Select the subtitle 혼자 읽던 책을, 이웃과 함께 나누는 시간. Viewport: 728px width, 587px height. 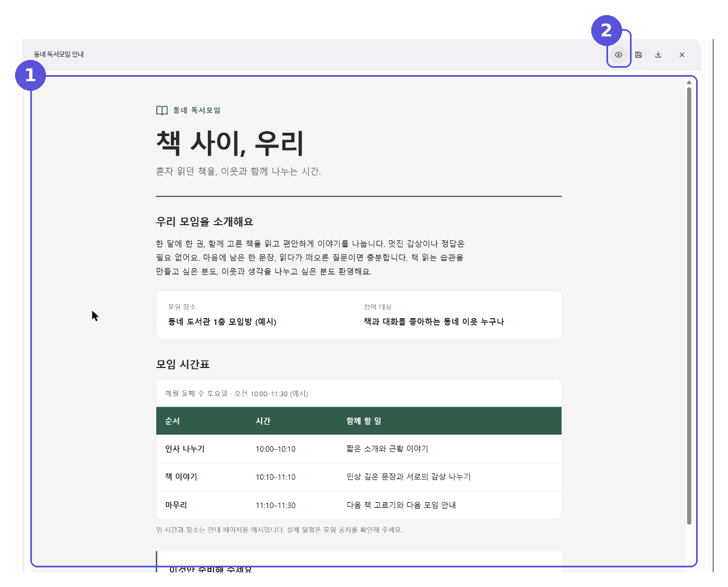tap(238, 171)
